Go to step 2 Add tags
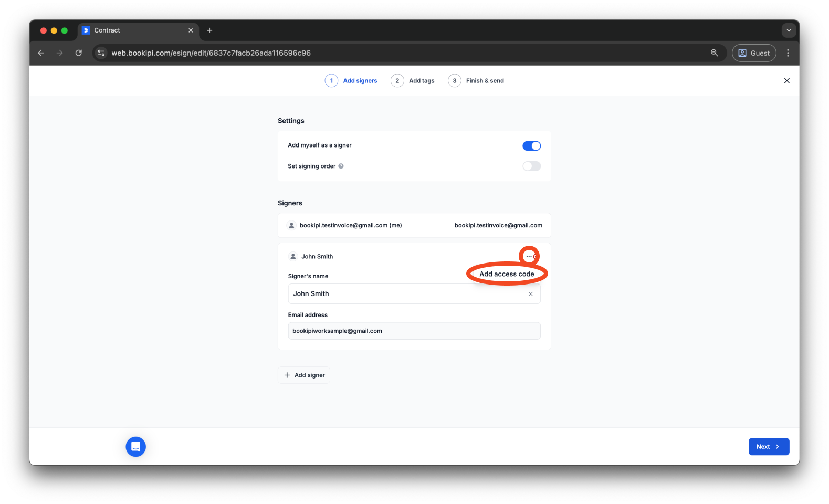The image size is (829, 504). [x=413, y=81]
